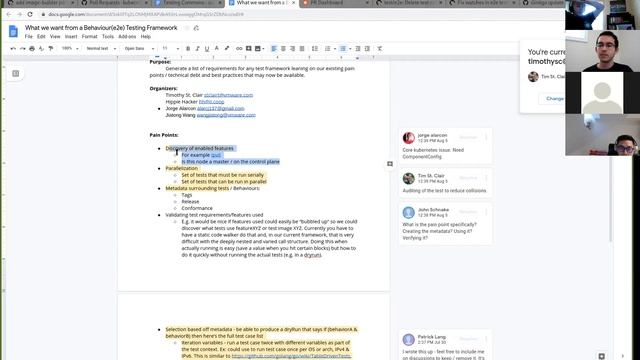This screenshot has width=640, height=360.
Task: Set left text alignment
Action: click(x=274, y=49)
